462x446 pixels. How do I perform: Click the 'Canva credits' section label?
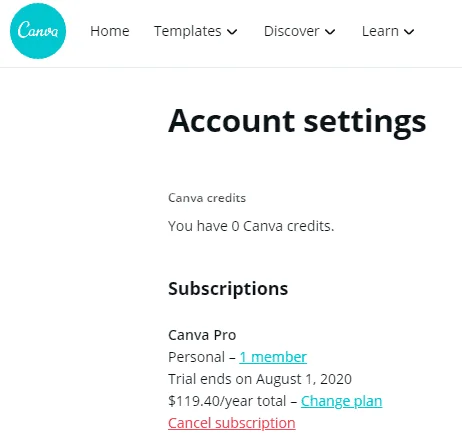point(207,198)
